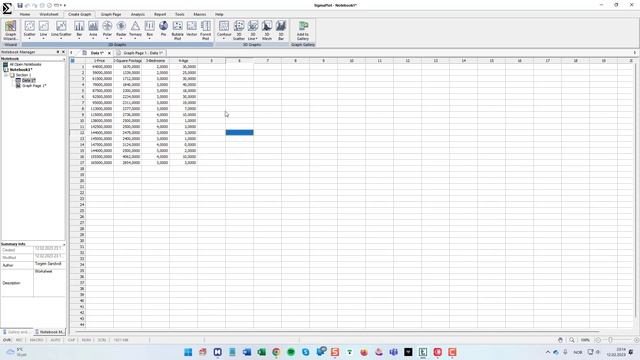Click the 4-Age column header
Screen dimensions: 640x360
[x=183, y=61]
